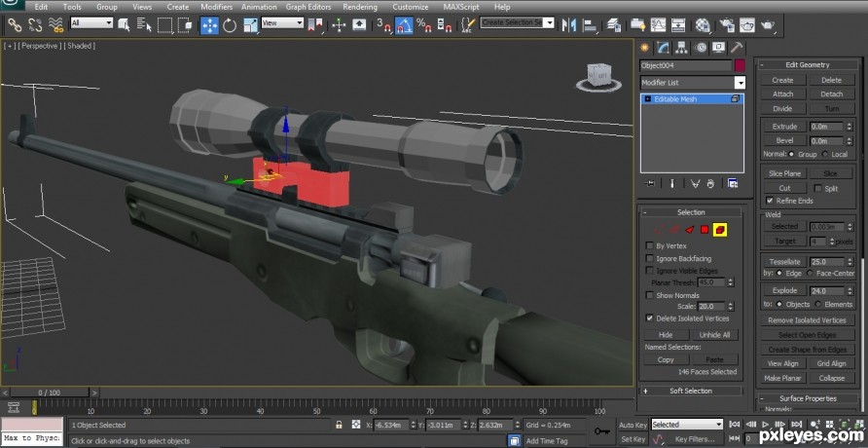Open the Select by Name list

pos(144,24)
